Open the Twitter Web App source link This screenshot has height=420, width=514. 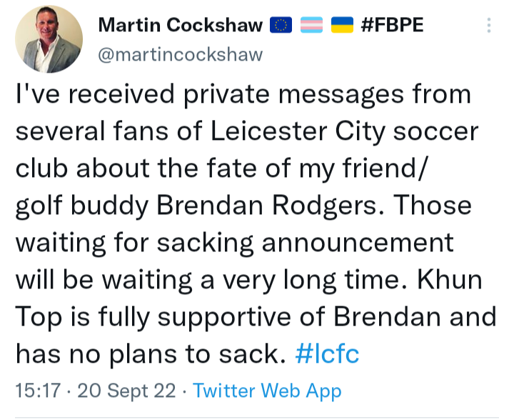pos(267,391)
